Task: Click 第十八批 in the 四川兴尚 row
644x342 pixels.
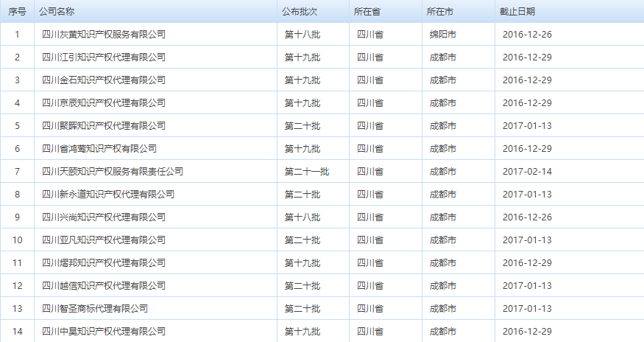Action: (x=302, y=217)
